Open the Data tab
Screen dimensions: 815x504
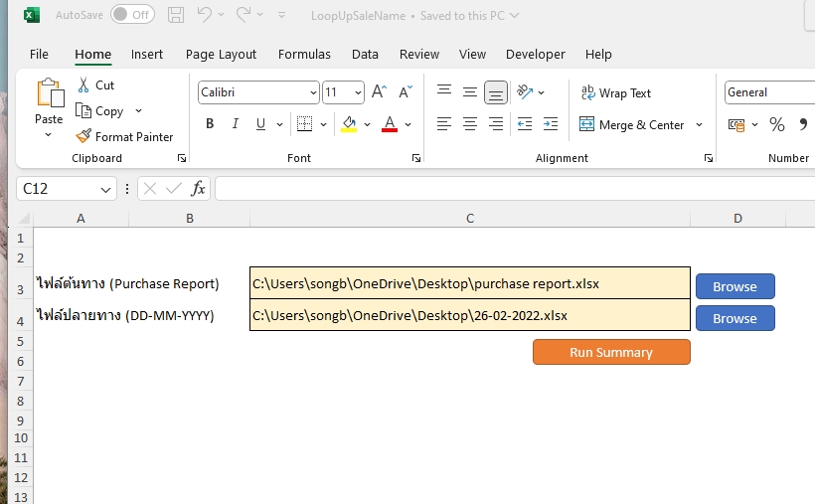click(365, 54)
